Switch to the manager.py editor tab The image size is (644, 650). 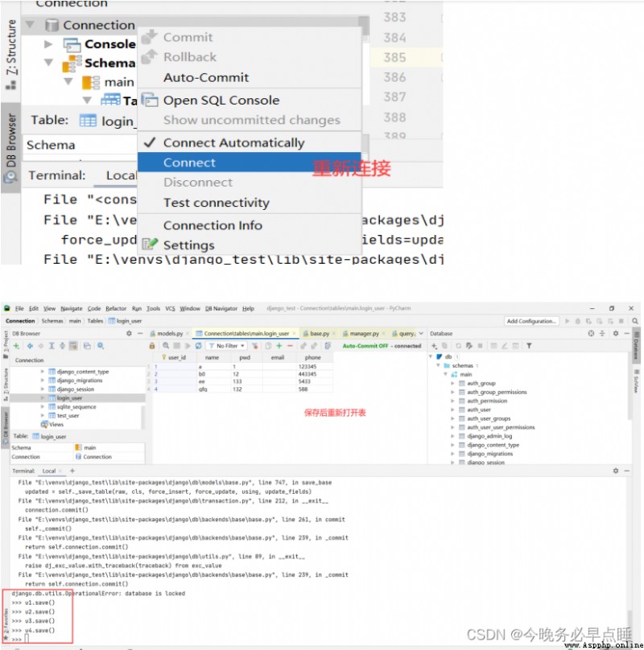[364, 333]
